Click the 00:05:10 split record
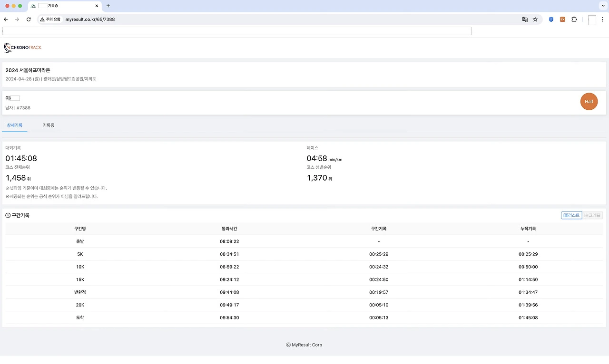609x364 pixels. (x=379, y=305)
